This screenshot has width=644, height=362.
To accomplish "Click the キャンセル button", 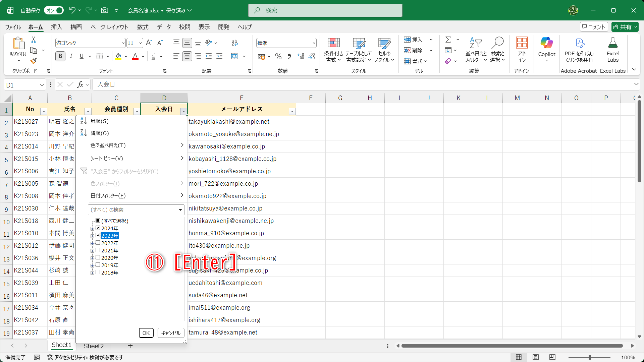I will click(171, 333).
